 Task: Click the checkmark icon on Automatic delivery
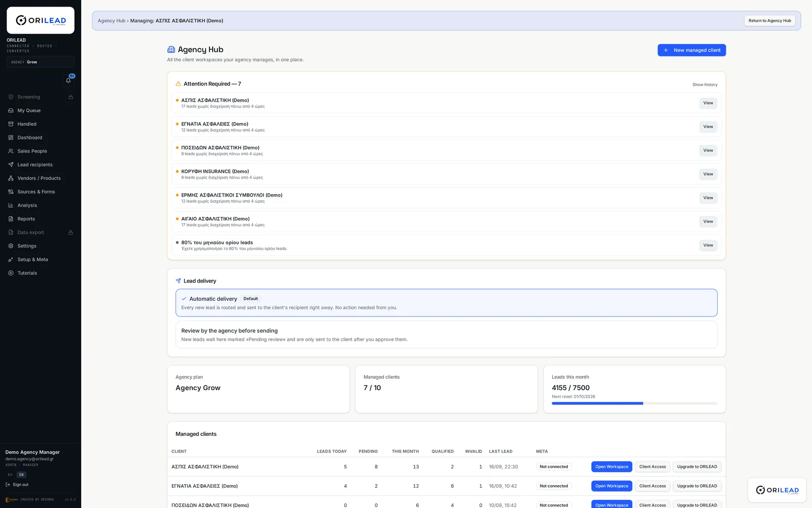point(184,299)
